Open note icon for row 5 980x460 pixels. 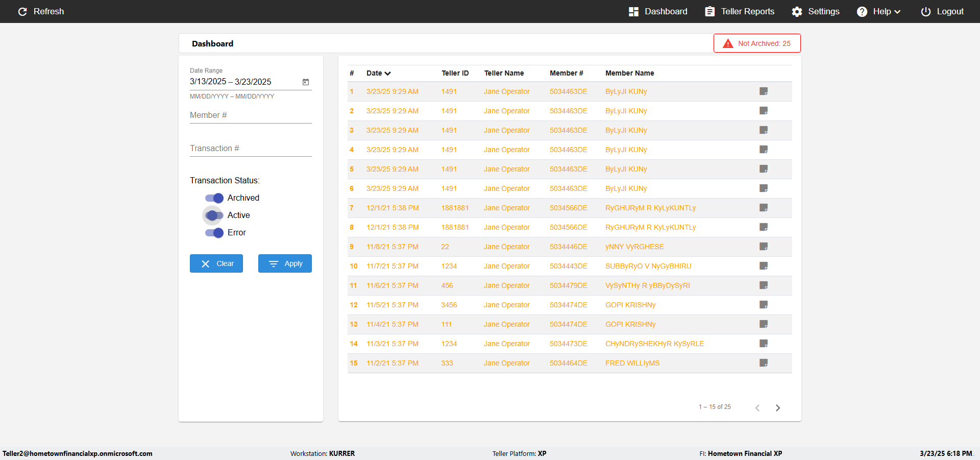click(764, 169)
